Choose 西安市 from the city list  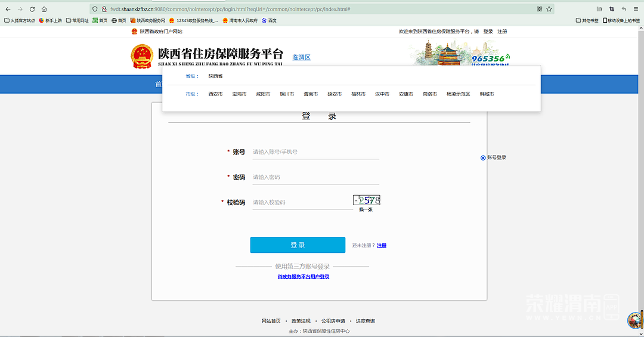[215, 94]
